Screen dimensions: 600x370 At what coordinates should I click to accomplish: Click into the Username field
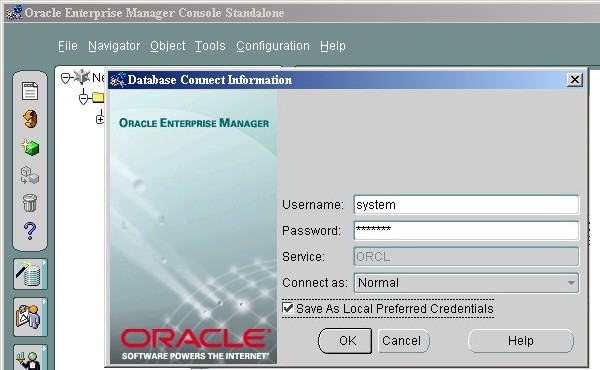click(466, 205)
